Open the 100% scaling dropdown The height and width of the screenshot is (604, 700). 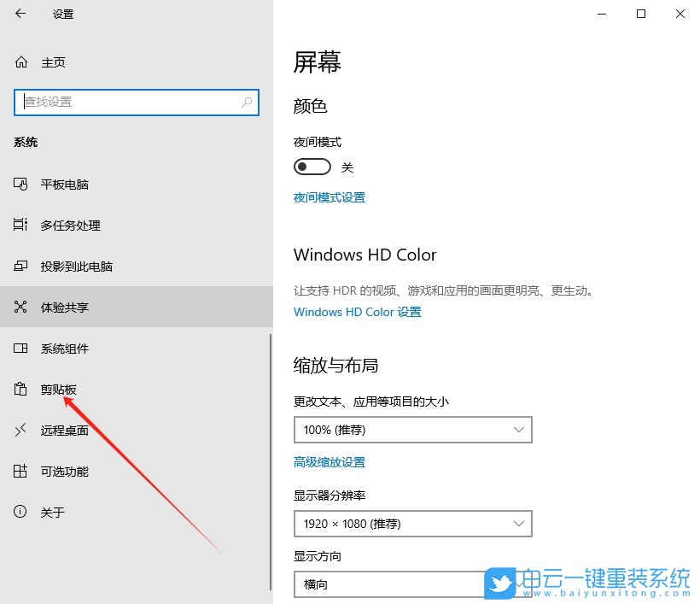click(412, 430)
